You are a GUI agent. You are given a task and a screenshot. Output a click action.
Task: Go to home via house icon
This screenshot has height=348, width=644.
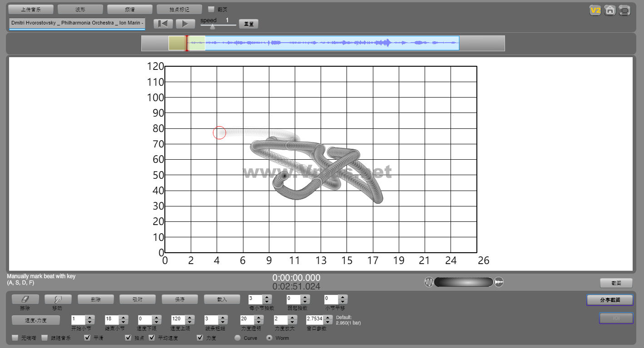[610, 10]
